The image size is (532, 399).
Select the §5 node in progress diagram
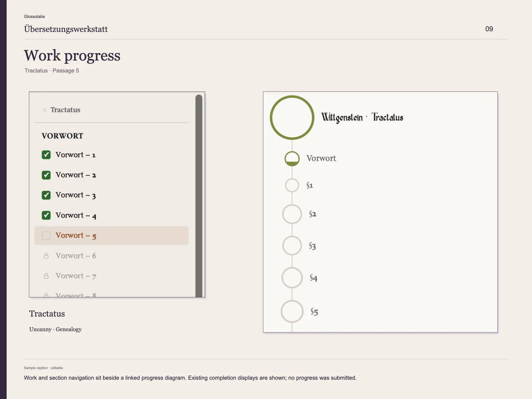[x=292, y=312]
